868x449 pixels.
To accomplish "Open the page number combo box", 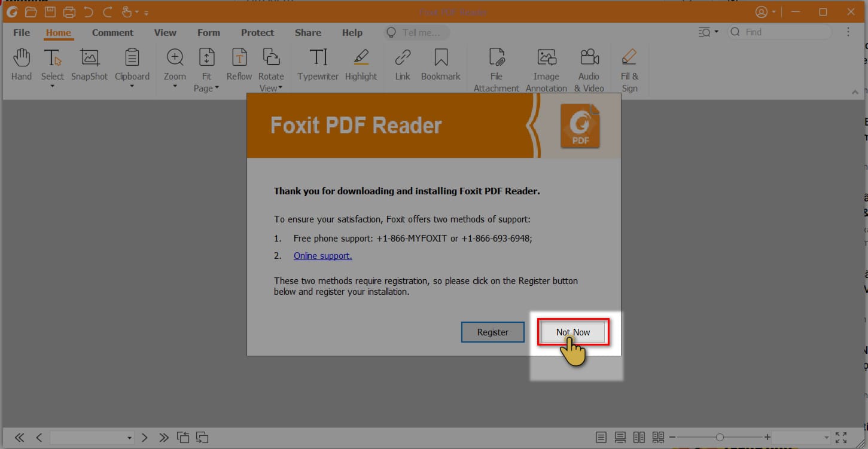I will point(92,438).
